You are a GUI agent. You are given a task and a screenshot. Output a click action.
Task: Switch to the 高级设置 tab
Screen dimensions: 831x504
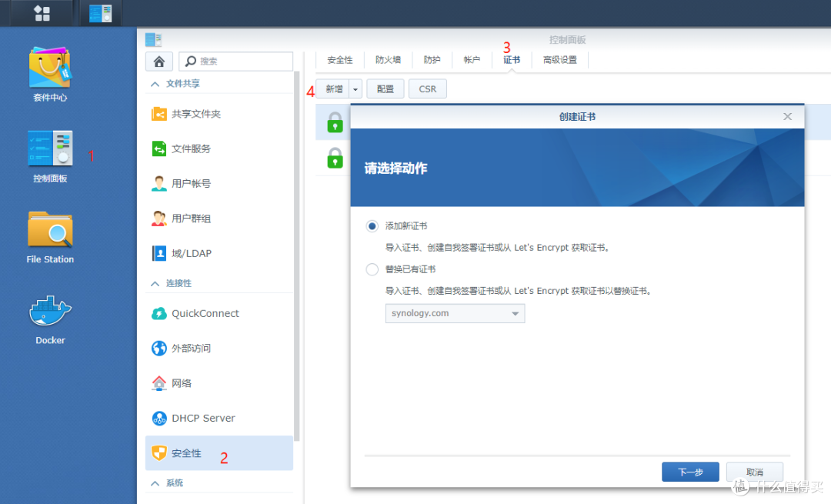pyautogui.click(x=559, y=59)
